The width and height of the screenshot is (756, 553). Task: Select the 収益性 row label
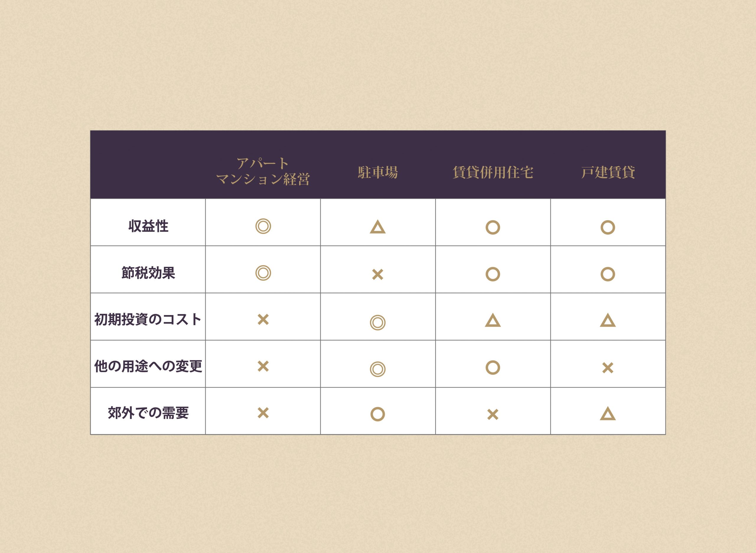pos(148,226)
